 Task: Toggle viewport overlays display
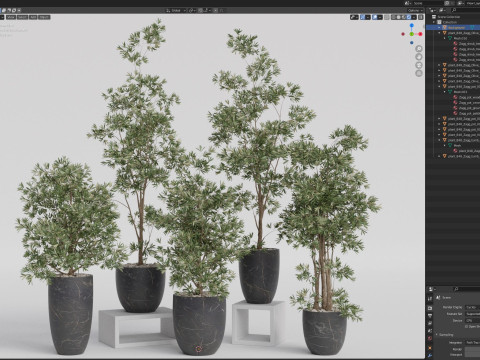(x=375, y=17)
